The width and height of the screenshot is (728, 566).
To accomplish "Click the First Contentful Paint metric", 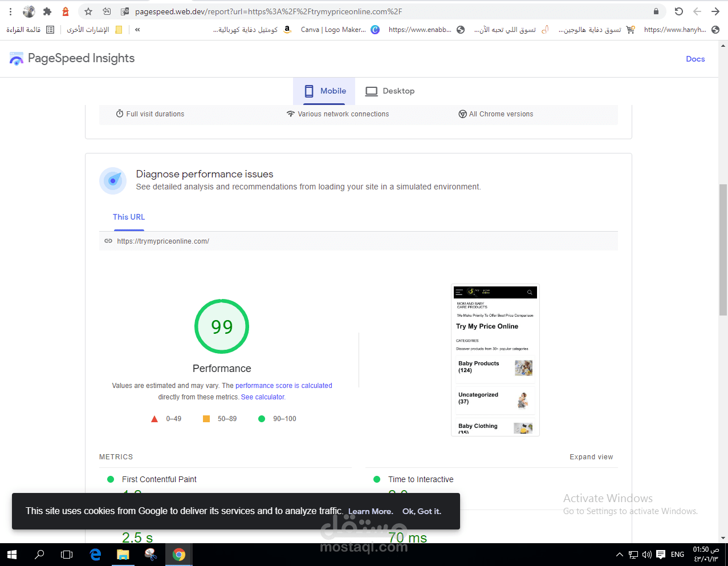I will coord(159,479).
